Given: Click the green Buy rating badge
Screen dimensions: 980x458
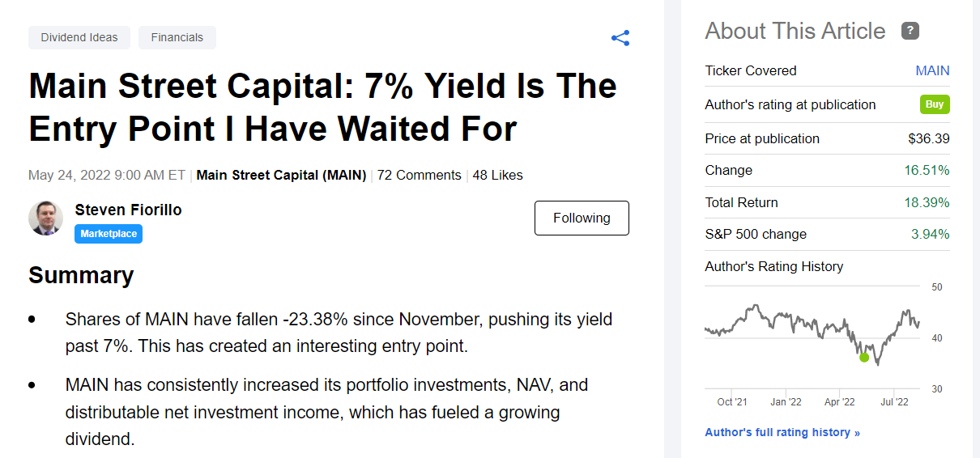Looking at the screenshot, I should 935,104.
